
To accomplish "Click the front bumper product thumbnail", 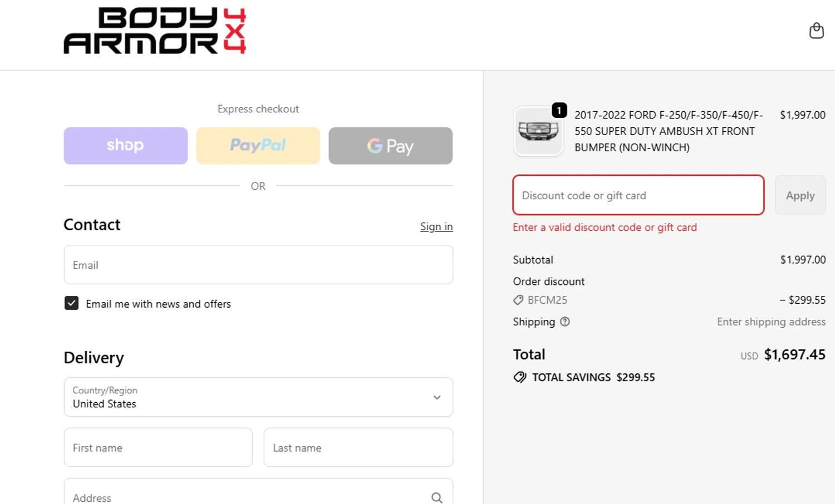I will point(538,131).
